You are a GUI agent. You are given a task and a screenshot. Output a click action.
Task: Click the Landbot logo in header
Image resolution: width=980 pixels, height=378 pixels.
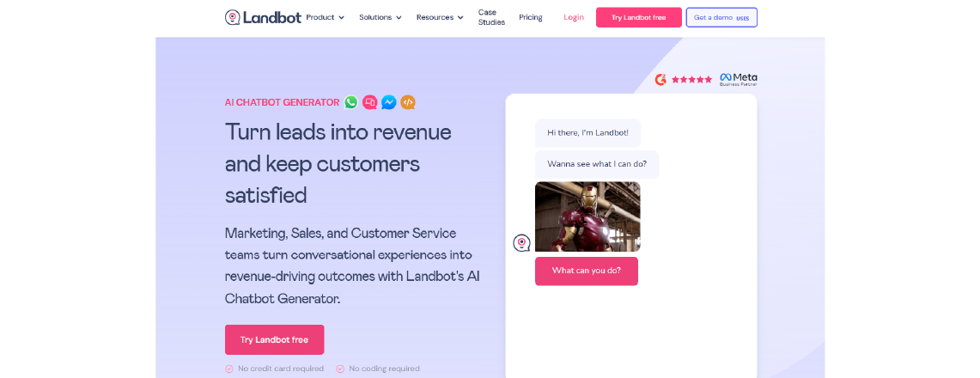[263, 17]
